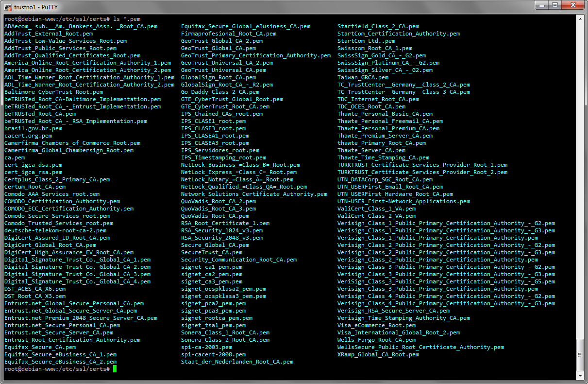The image size is (588, 384).
Task: Select "Starfield_Class_2_CA.pem" file name
Action: [x=378, y=26]
